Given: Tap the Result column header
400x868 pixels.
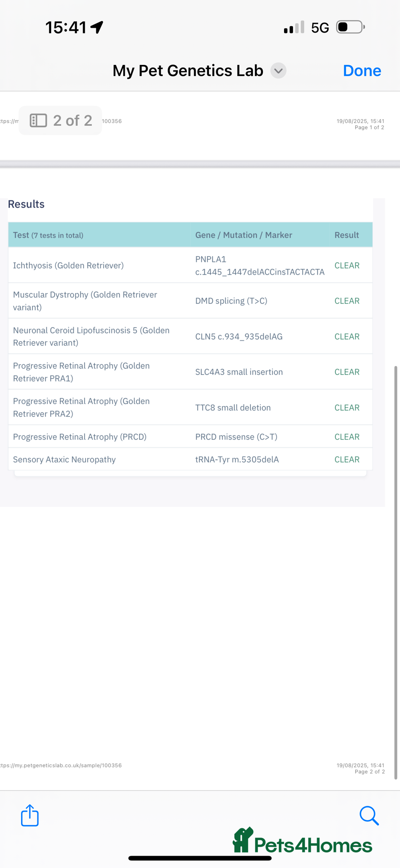Looking at the screenshot, I should 347,235.
